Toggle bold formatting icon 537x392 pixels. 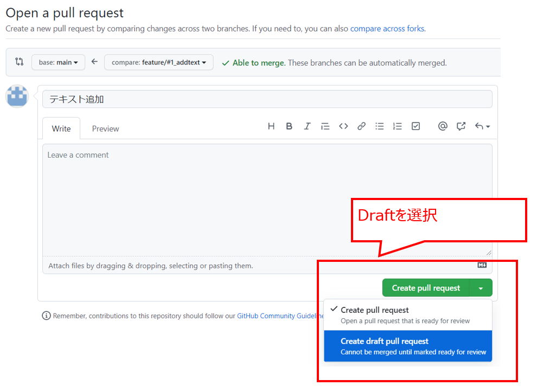(289, 126)
